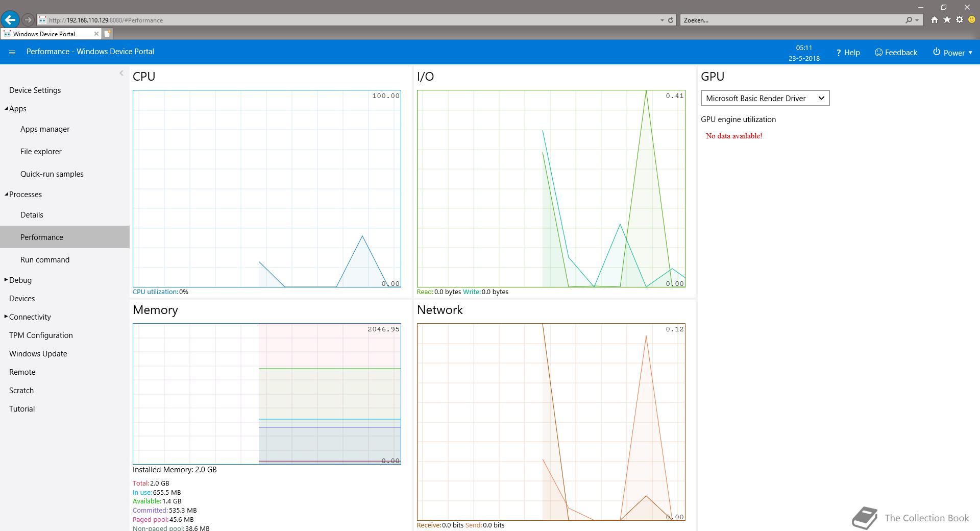
Task: Open the Feedback link
Action: click(x=896, y=53)
